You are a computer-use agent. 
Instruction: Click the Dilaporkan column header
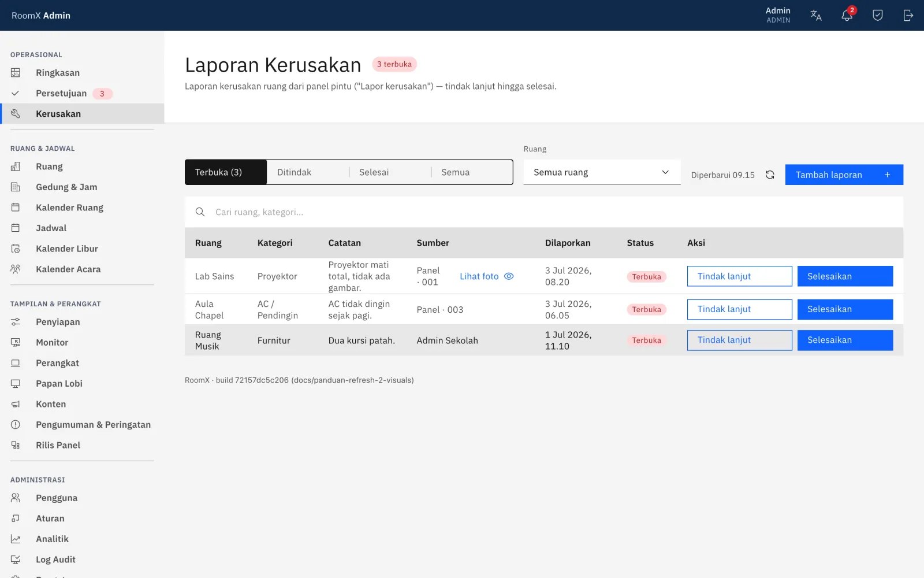pos(568,243)
